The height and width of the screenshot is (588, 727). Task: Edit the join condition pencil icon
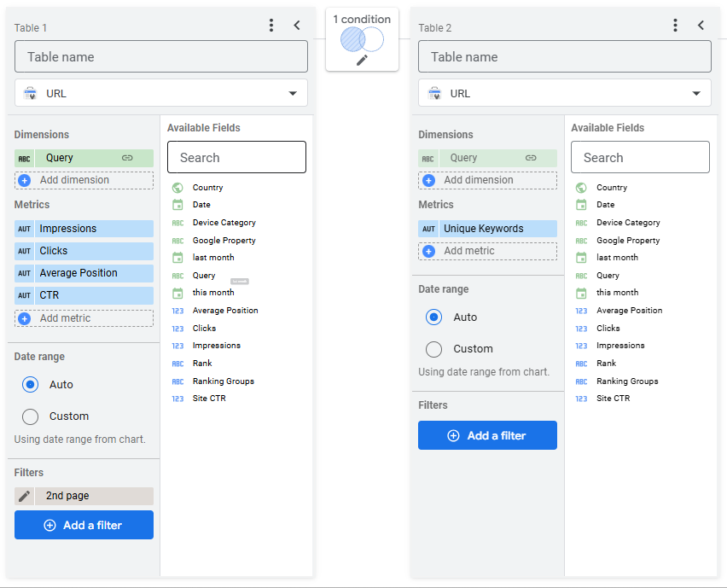[362, 61]
